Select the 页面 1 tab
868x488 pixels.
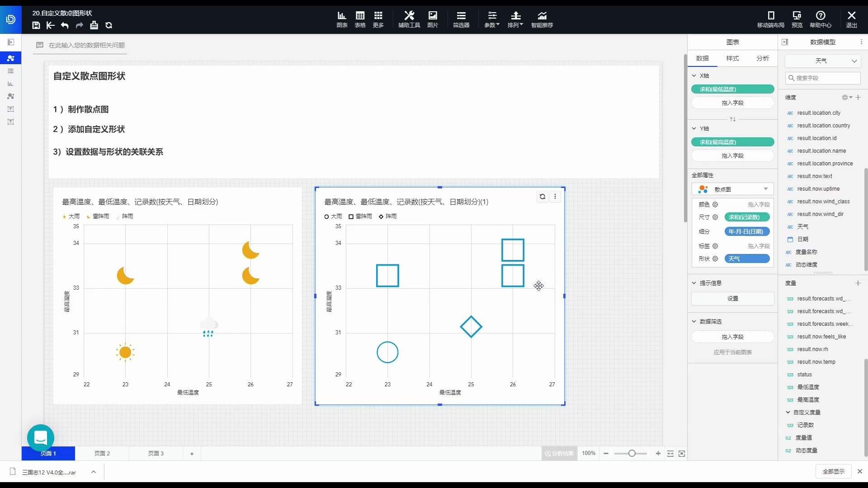coord(48,453)
